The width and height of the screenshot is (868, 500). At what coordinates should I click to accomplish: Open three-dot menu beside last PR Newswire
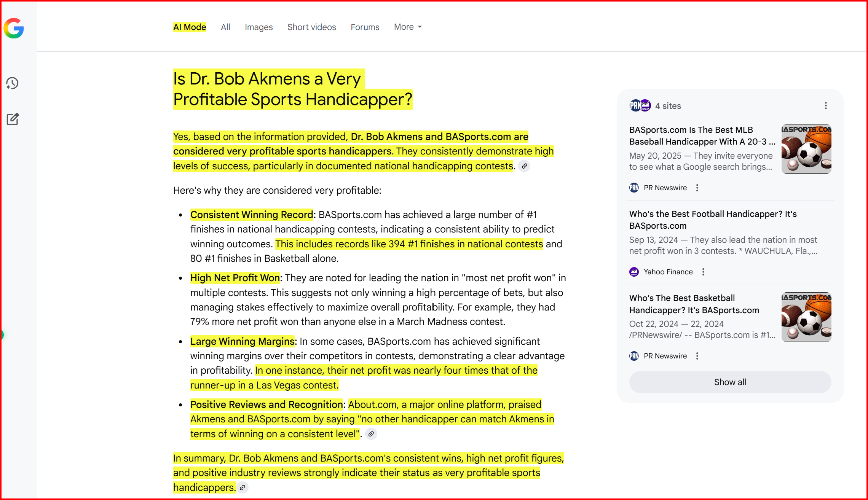click(697, 356)
